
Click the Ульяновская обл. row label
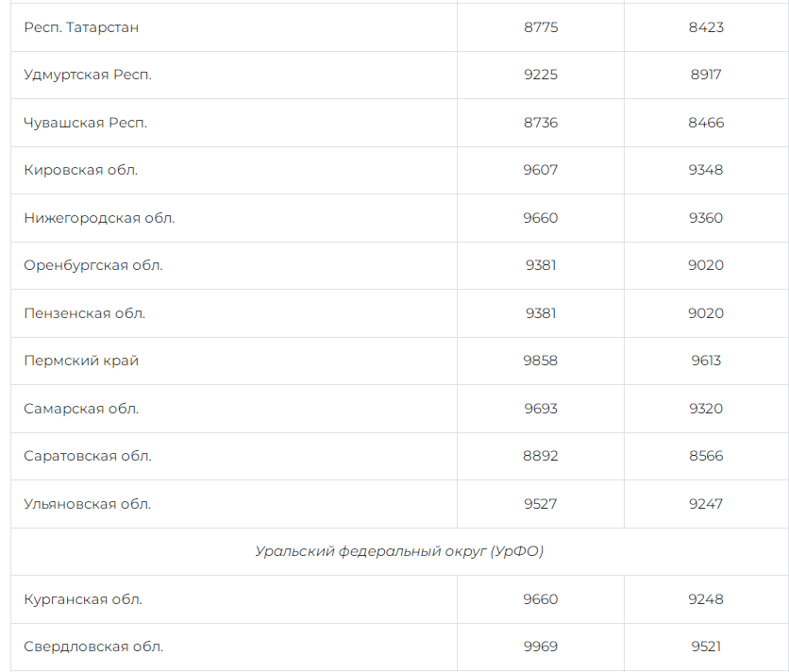point(88,504)
